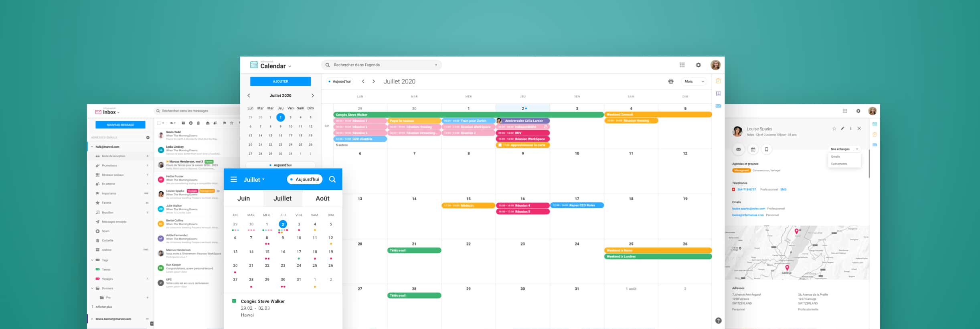The height and width of the screenshot is (329, 980).
Task: Choose Evénements in Nos échanges menu
Action: click(839, 164)
